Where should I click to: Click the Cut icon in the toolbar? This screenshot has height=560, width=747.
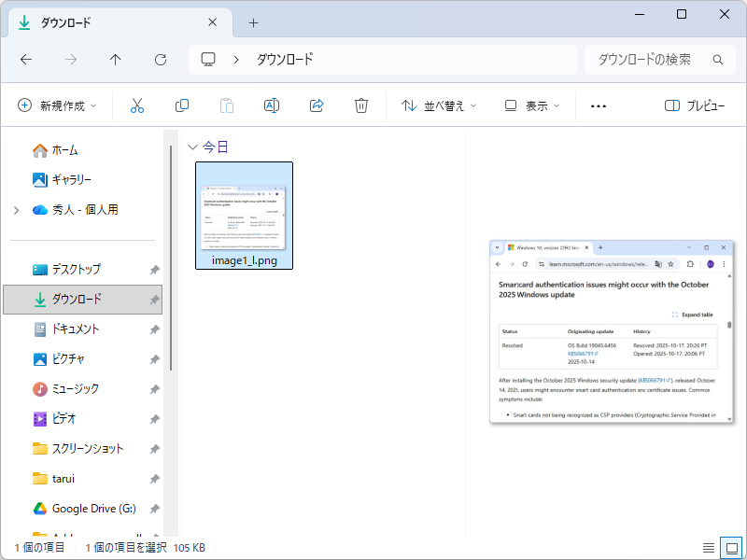click(136, 105)
